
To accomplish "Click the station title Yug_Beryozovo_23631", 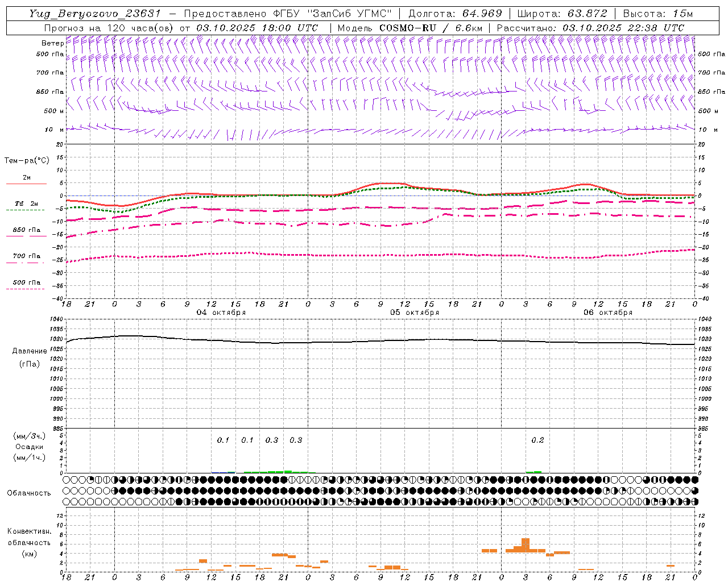I will [x=95, y=14].
